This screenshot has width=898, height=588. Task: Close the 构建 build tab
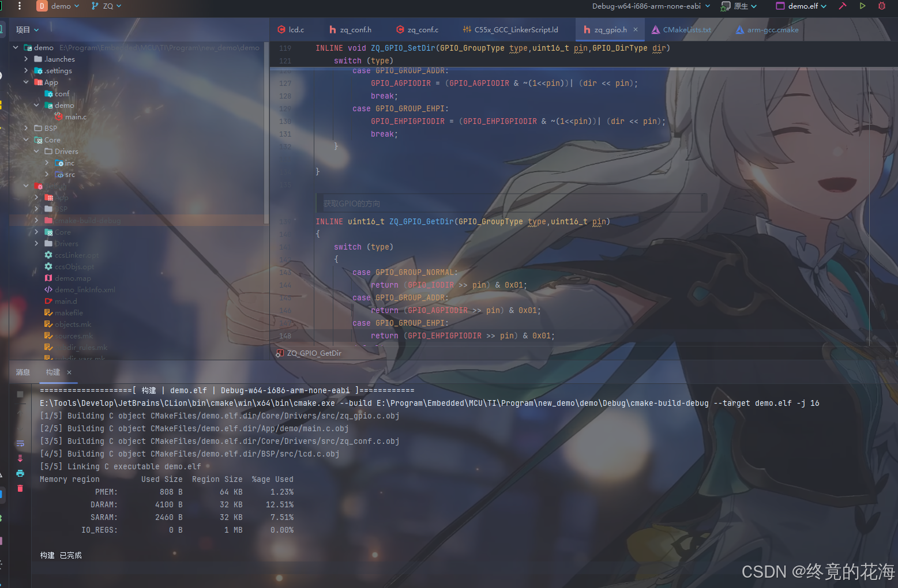tap(69, 372)
